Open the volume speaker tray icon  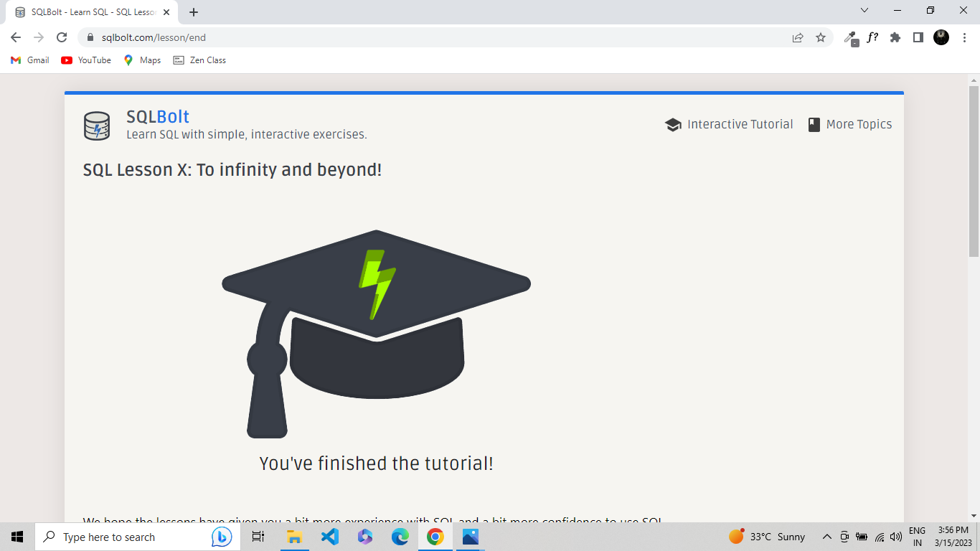point(895,537)
